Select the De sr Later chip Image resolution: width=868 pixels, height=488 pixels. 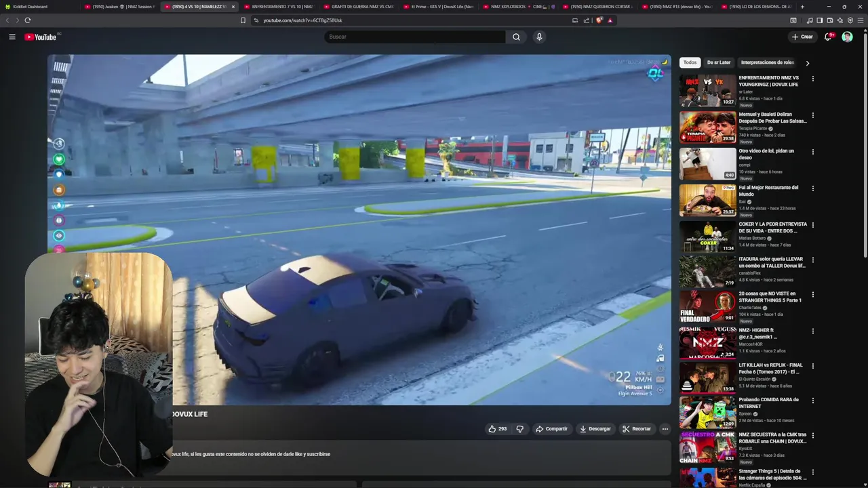click(x=719, y=62)
